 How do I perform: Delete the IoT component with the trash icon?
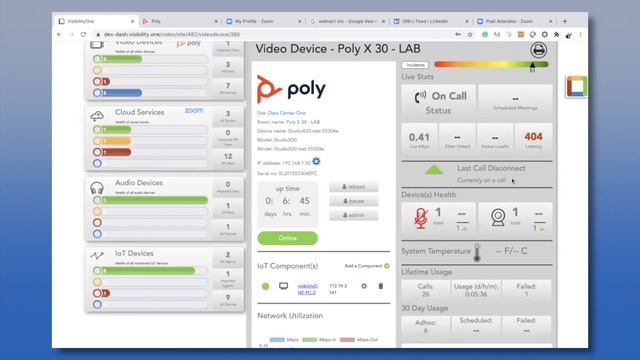click(x=380, y=286)
